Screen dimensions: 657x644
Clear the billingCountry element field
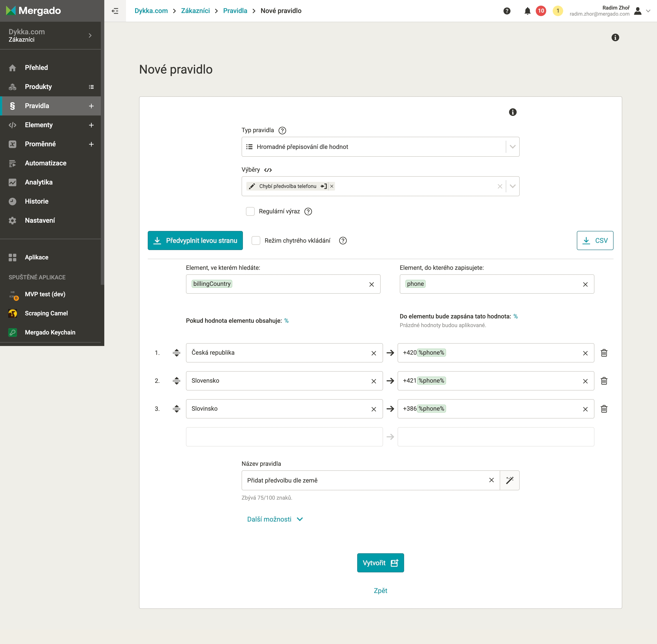pyautogui.click(x=371, y=285)
